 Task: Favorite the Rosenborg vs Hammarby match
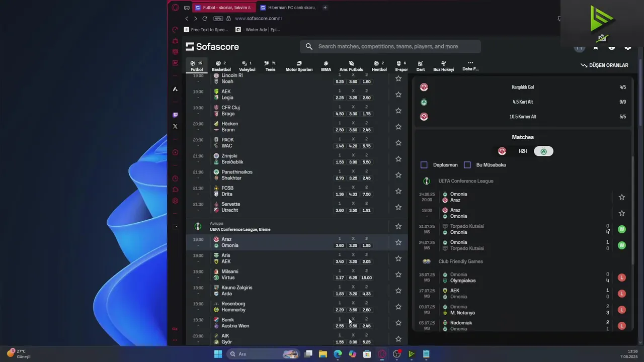[x=398, y=307]
